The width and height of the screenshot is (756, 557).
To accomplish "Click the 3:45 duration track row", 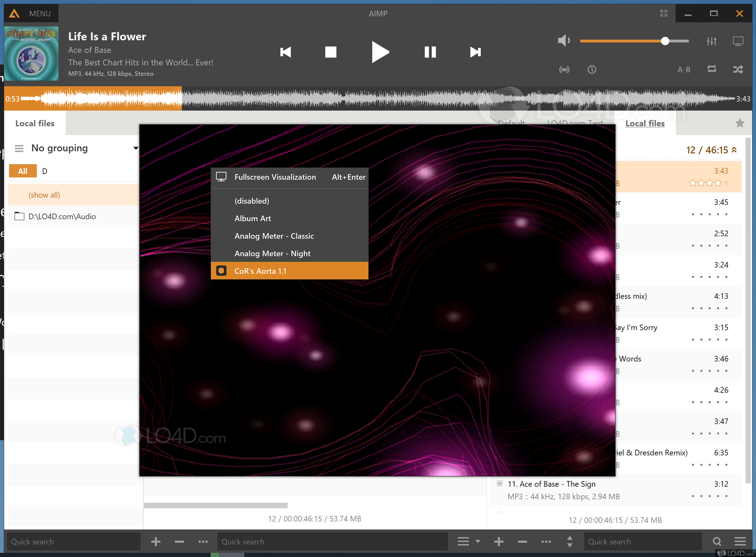I will [x=678, y=208].
